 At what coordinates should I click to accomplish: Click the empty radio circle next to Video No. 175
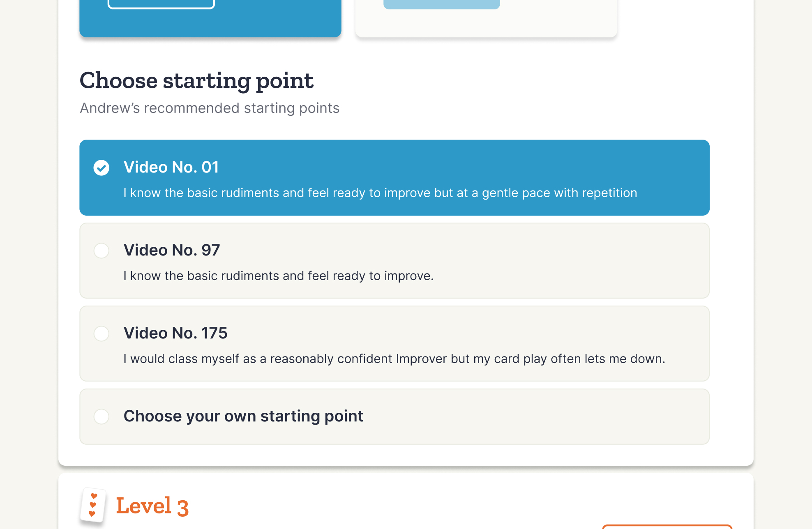click(x=101, y=333)
